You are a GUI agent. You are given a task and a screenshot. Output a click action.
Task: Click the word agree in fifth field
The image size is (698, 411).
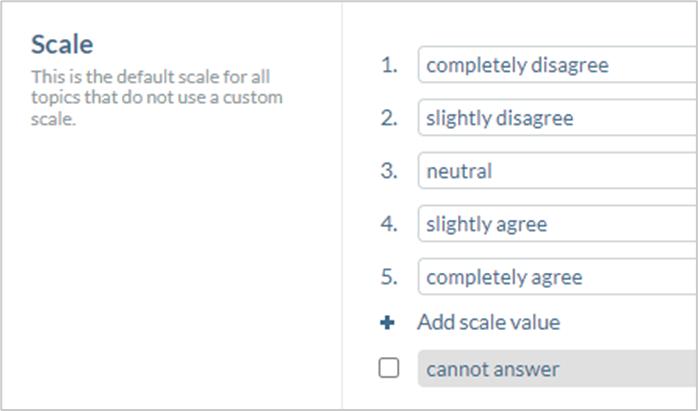(556, 278)
